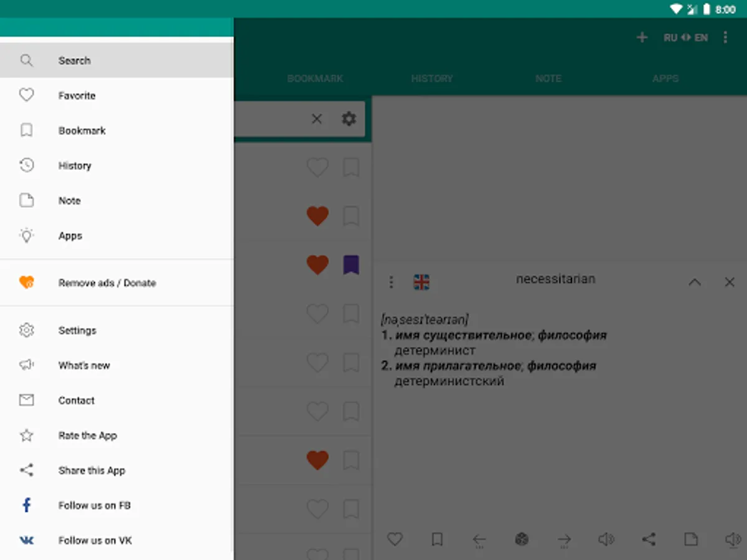747x560 pixels.
Task: Favorite necessitarian with bottom heart icon
Action: point(395,539)
